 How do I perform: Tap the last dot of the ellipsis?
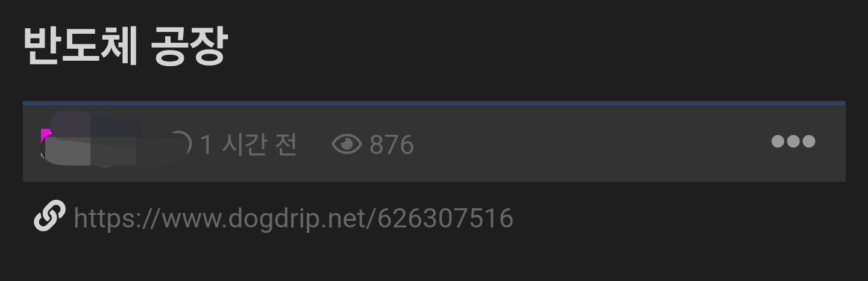point(808,141)
